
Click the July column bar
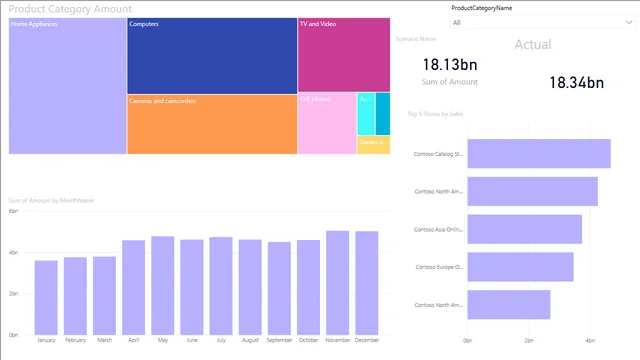[x=221, y=286]
